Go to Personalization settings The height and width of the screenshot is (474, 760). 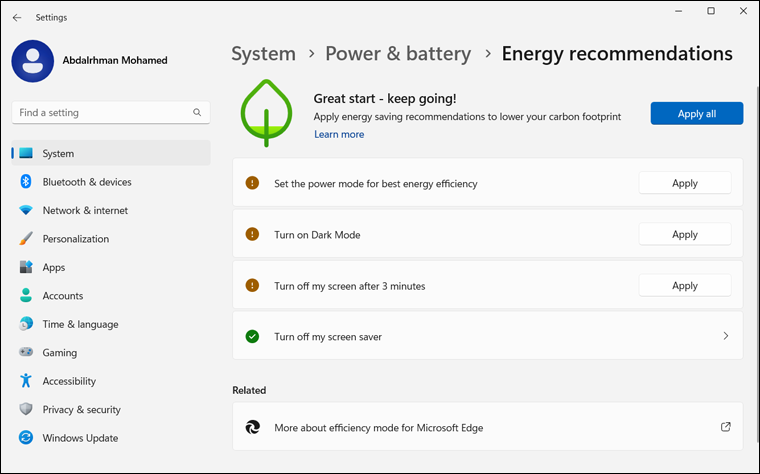pyautogui.click(x=76, y=239)
